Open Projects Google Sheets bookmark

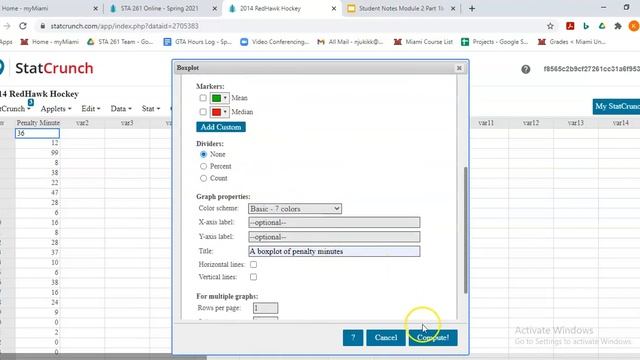point(495,42)
